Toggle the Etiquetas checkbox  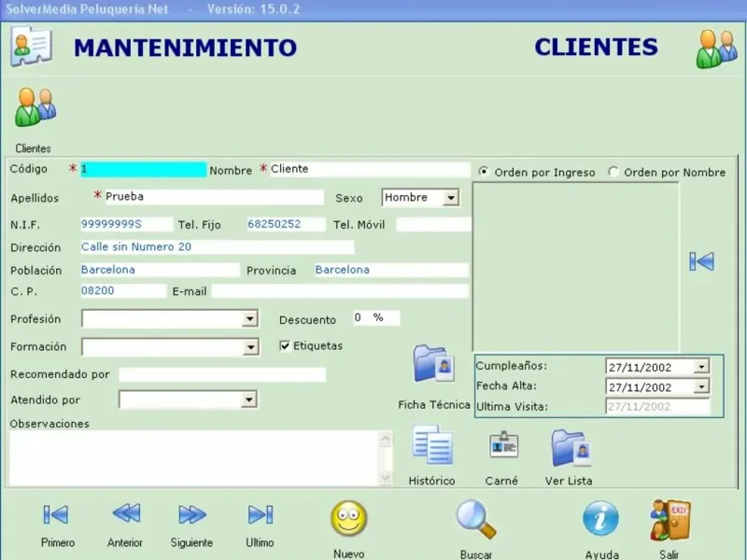[x=285, y=346]
